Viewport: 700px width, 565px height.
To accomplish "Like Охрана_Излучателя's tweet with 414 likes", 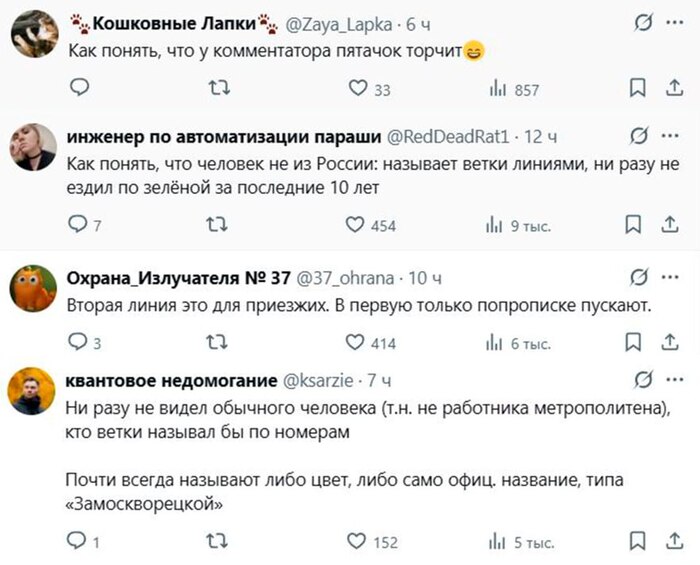I will pos(355,343).
